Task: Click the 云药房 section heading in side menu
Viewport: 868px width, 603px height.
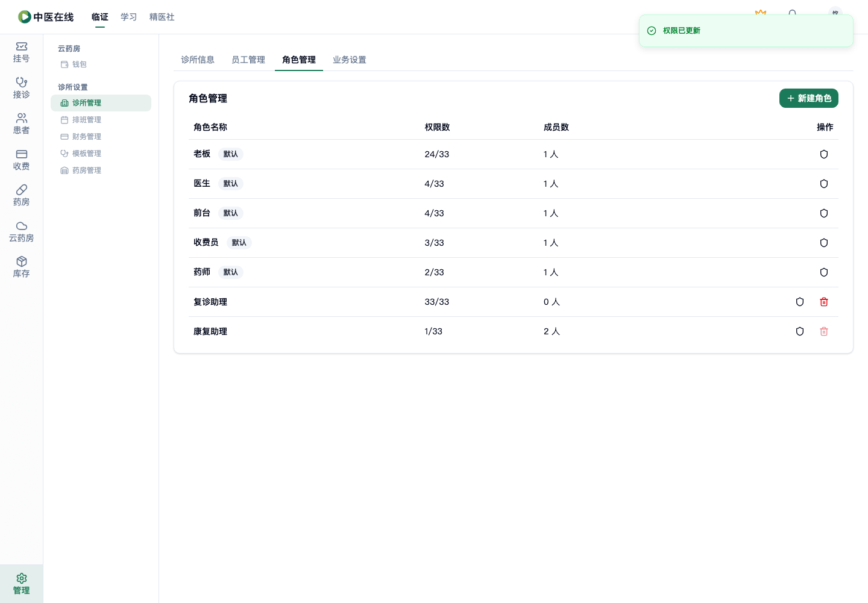Action: click(69, 49)
